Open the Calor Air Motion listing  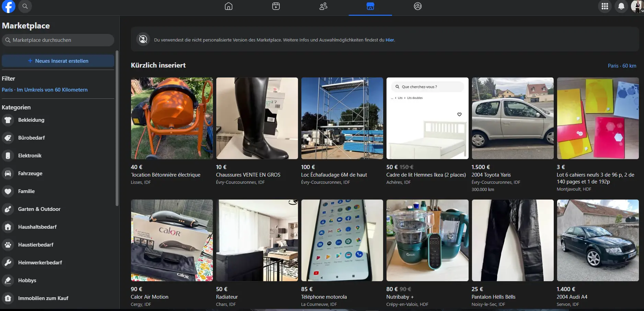(x=172, y=253)
